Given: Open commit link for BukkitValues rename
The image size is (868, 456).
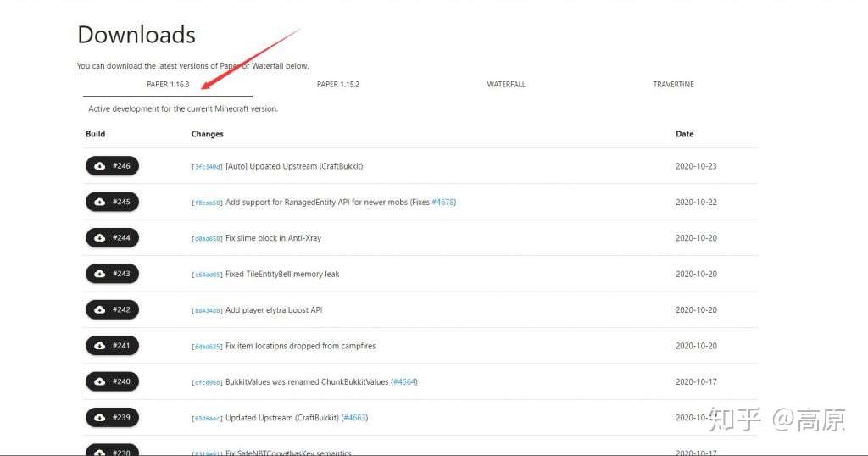Looking at the screenshot, I should tap(207, 382).
